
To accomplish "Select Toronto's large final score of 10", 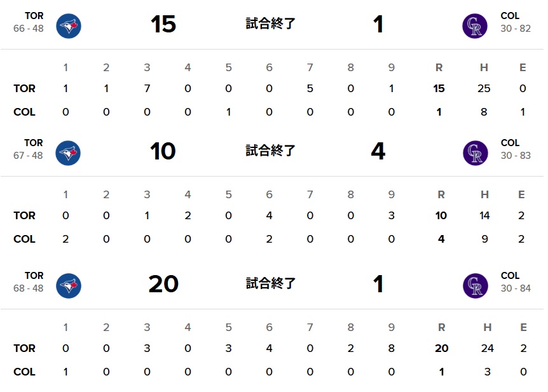I will point(163,152).
